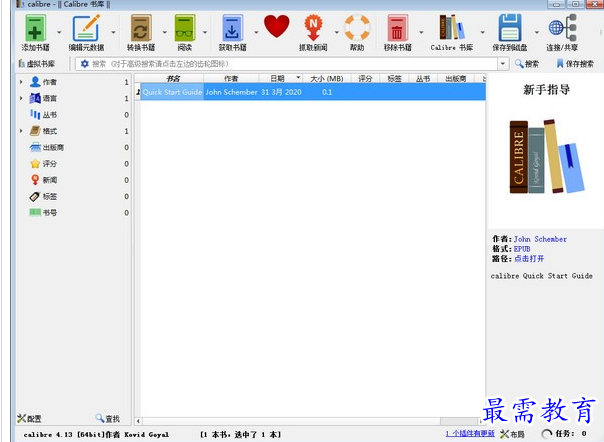
Task: Click the Convert books (转换书籍) icon
Action: (141, 28)
